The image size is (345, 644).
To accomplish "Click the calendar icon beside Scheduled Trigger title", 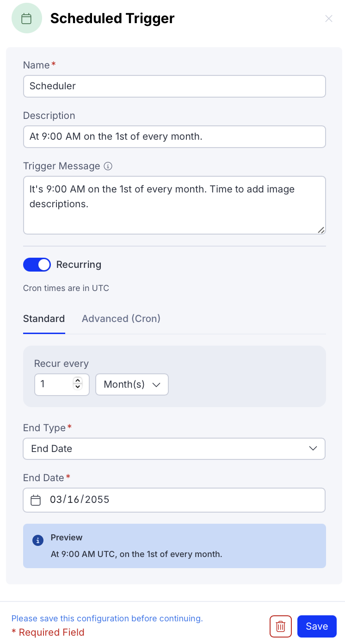I will [27, 19].
